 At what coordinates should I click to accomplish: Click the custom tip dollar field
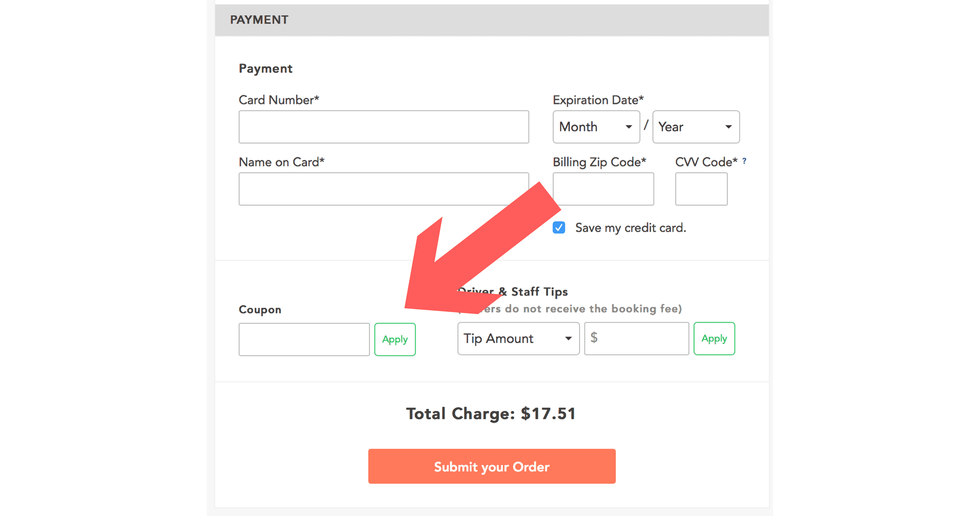pyautogui.click(x=636, y=338)
